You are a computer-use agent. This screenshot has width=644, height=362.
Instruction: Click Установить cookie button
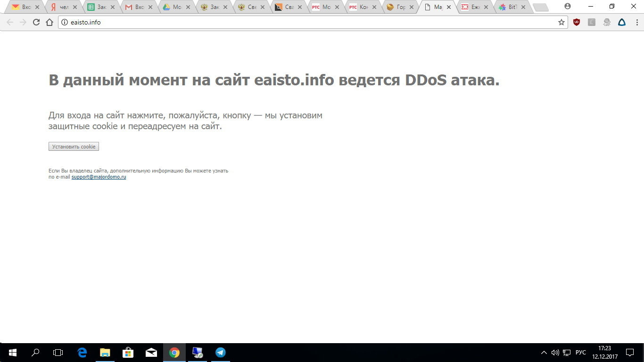74,147
